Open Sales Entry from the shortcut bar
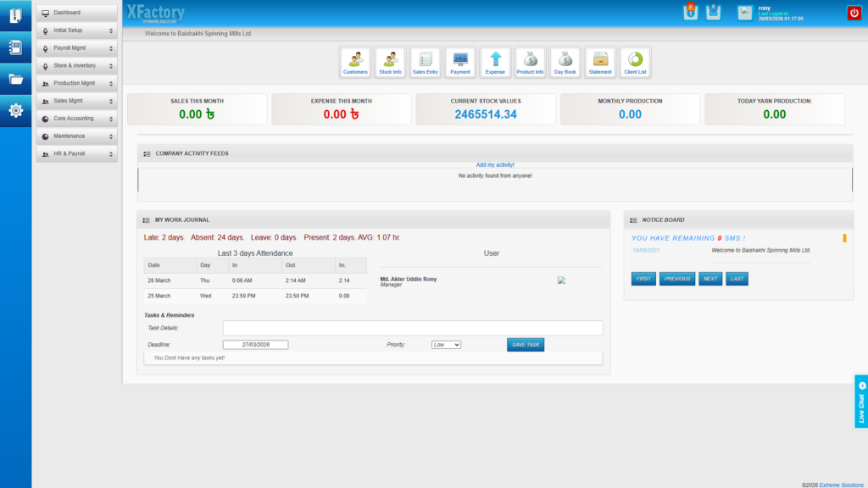 coord(425,61)
